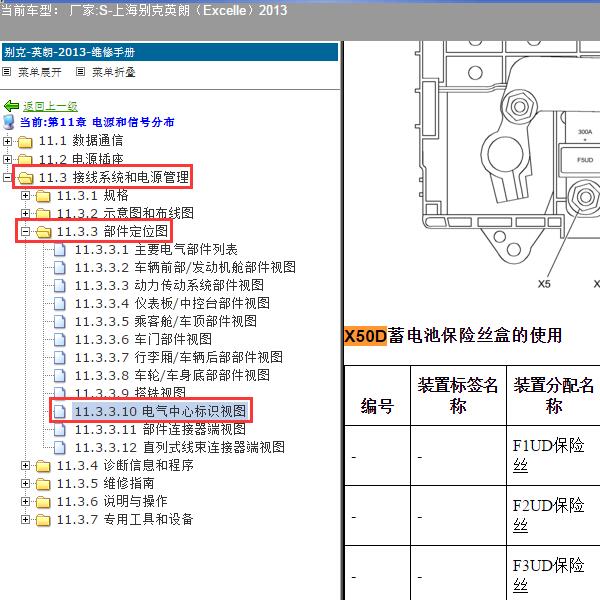Viewport: 600px width, 600px height.
Task: Open 11.3.3.12 直列式线束连接器端视图
Action: [x=179, y=447]
